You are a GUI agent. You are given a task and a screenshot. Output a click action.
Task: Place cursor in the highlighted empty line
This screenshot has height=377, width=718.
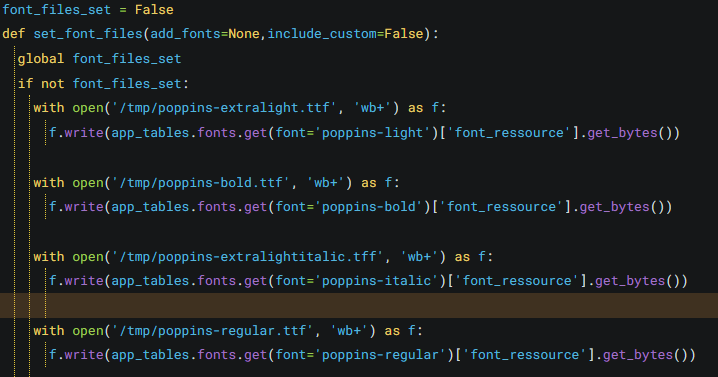(x=359, y=306)
